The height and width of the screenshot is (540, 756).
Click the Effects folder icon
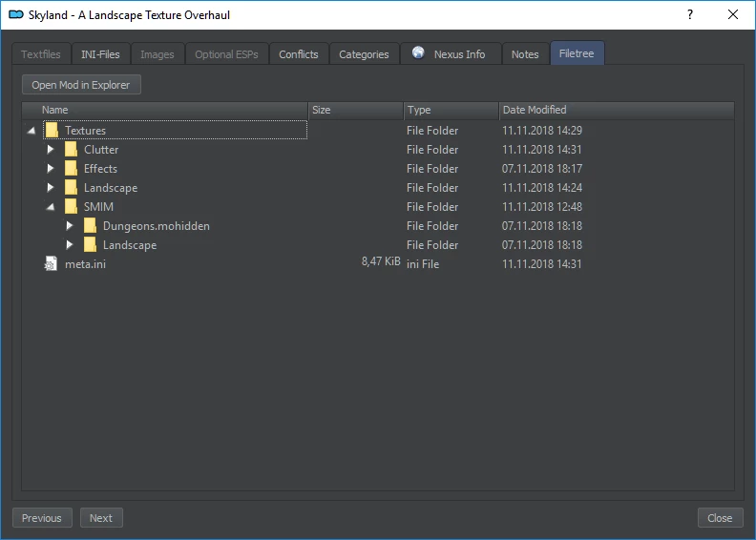pos(71,168)
